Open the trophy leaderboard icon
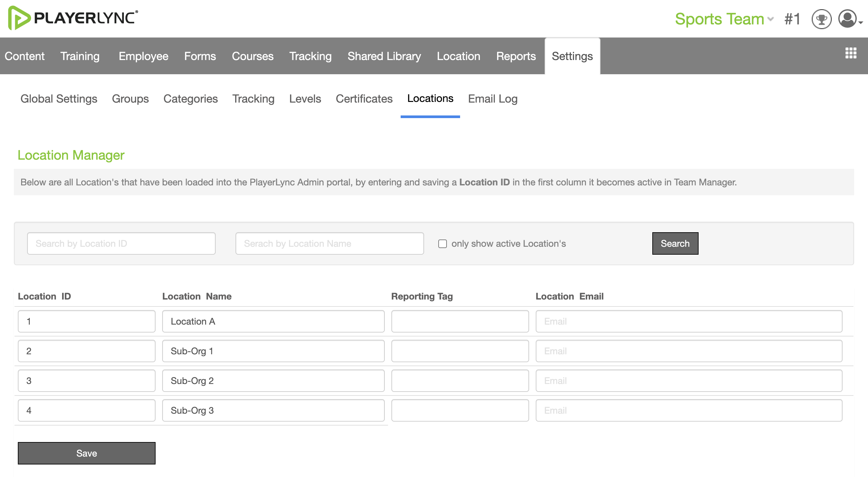The width and height of the screenshot is (868, 477). (x=821, y=19)
